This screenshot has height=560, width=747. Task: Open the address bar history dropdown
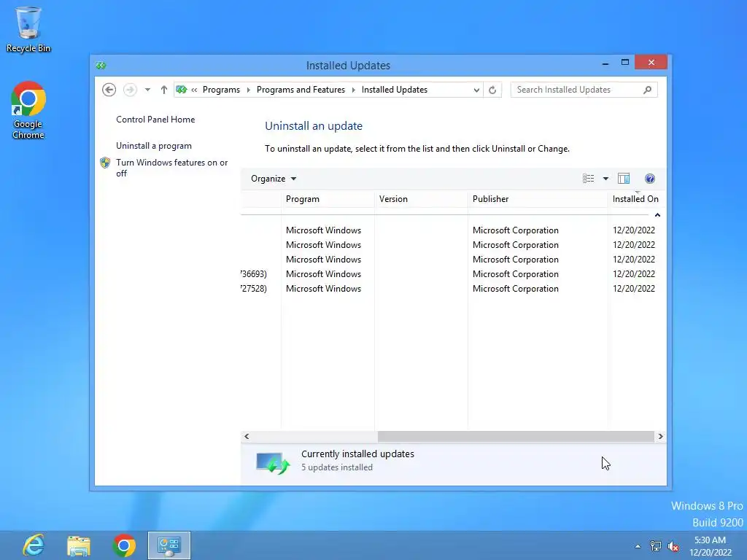point(476,90)
